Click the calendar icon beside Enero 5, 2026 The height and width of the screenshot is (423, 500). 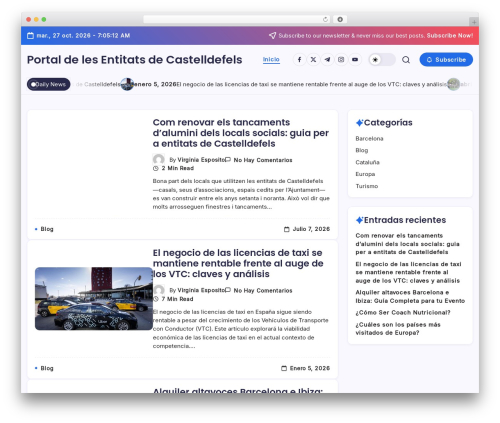pos(284,368)
